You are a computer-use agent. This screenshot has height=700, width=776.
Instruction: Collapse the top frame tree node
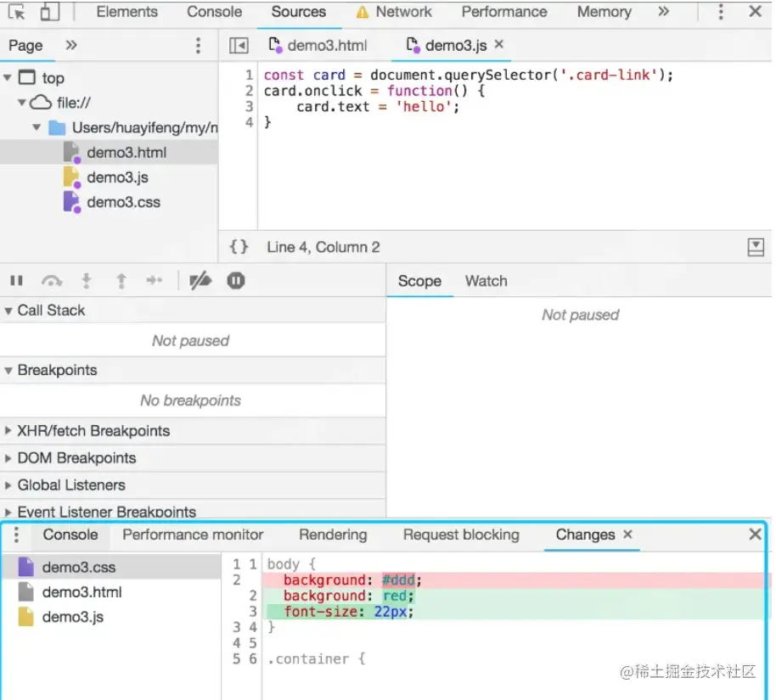pyautogui.click(x=8, y=78)
